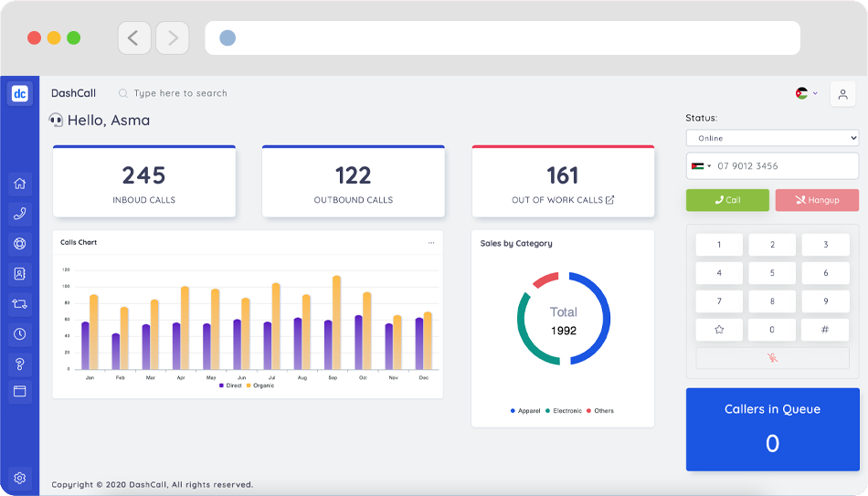
Task: Click the transfer arrows sidebar icon
Action: 20,303
